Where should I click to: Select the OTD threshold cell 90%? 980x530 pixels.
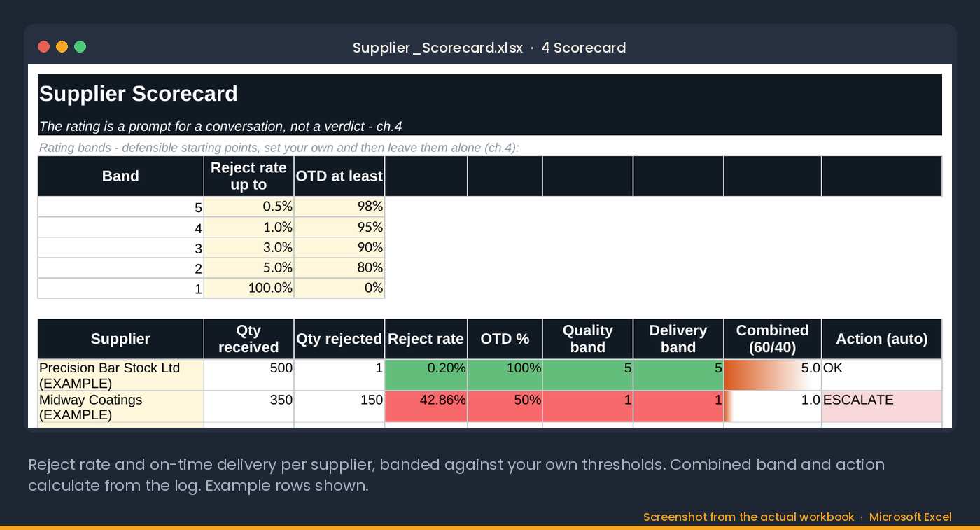tap(339, 248)
